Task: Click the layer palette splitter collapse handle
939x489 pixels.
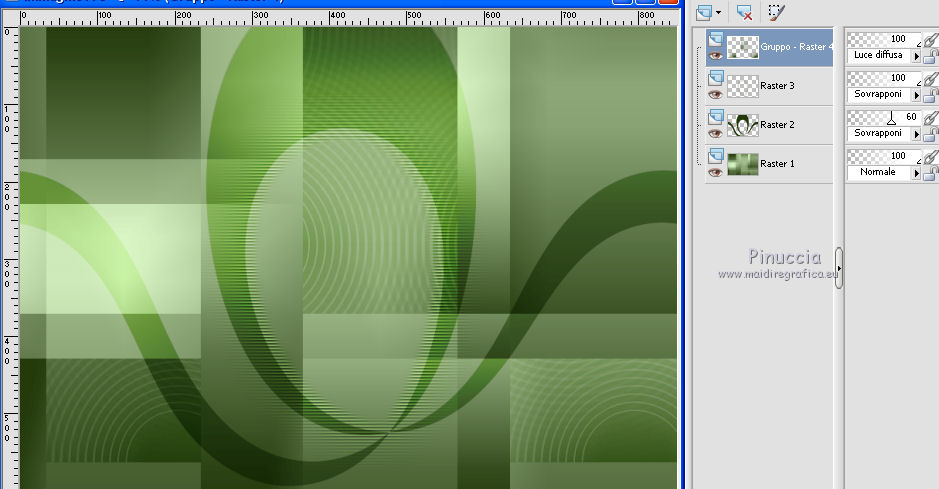Action: 839,268
